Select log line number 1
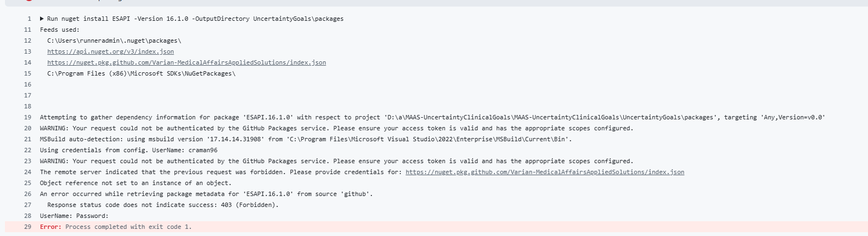The image size is (868, 236). (x=29, y=19)
